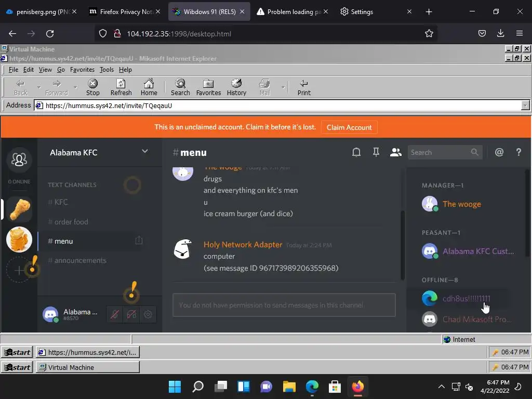
Task: Click the IE address field
Action: click(x=277, y=105)
